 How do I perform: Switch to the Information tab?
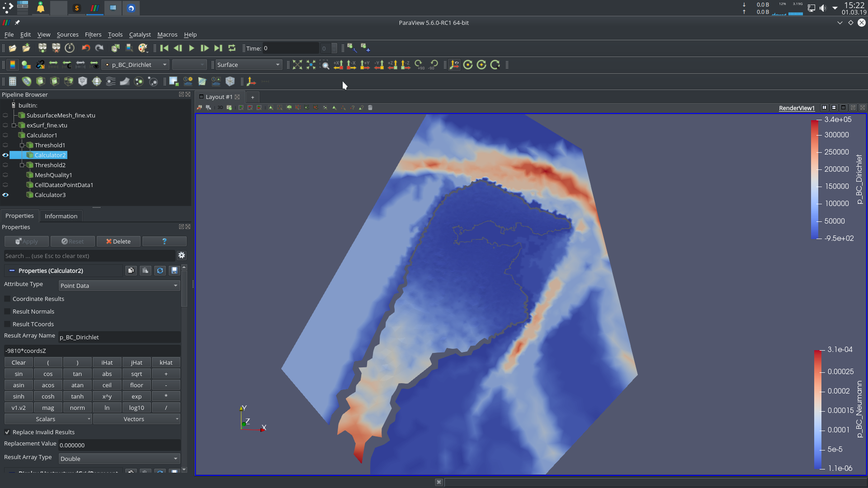61,216
